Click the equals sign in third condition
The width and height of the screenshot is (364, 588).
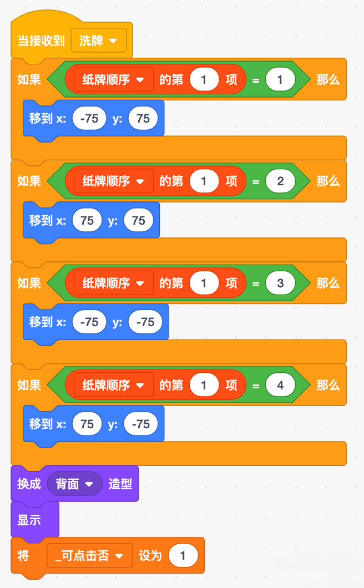(256, 283)
